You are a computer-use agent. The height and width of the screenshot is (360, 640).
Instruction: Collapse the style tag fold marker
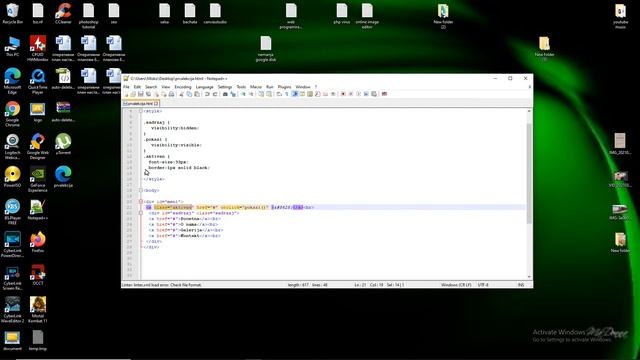click(141, 111)
